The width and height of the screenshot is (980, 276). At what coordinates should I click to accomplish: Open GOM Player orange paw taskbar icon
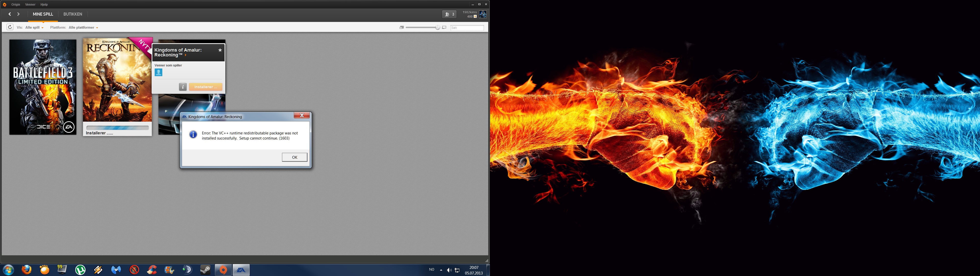pos(44,270)
